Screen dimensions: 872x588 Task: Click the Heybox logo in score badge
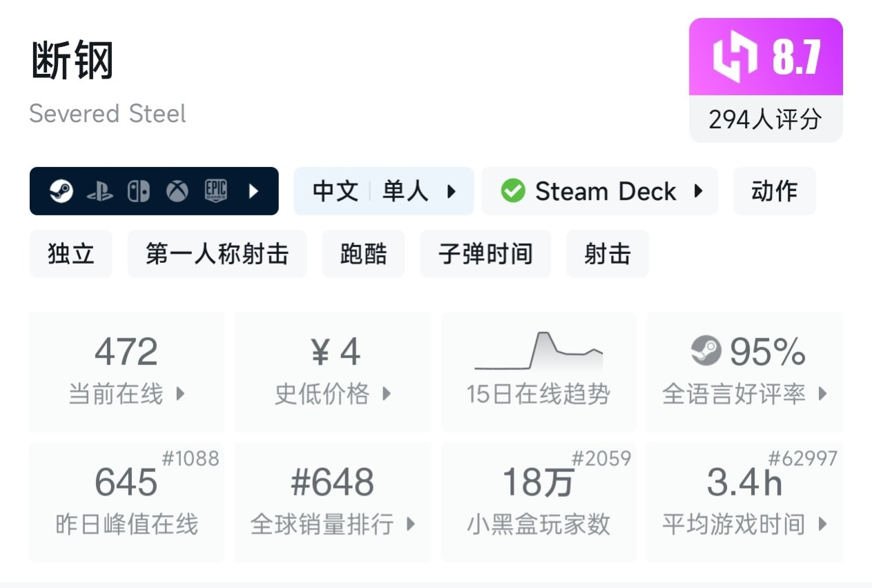tap(735, 57)
